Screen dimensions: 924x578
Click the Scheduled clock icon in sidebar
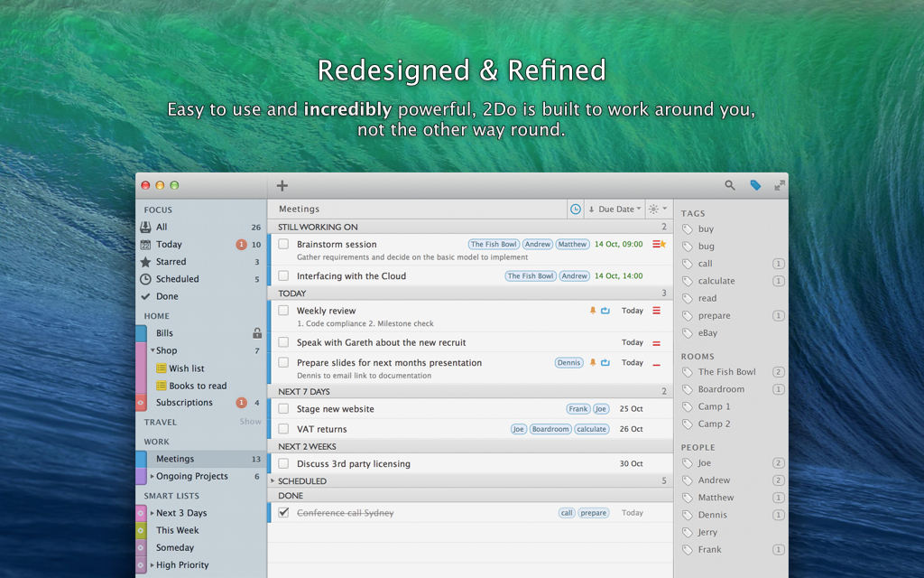click(145, 279)
